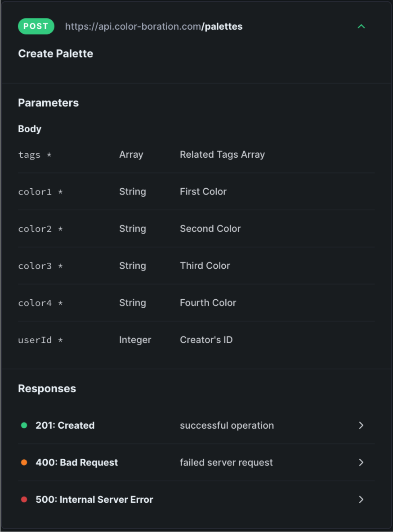Select the 500: Internal Server Error label
Screen dimensions: 393x532
(94, 500)
